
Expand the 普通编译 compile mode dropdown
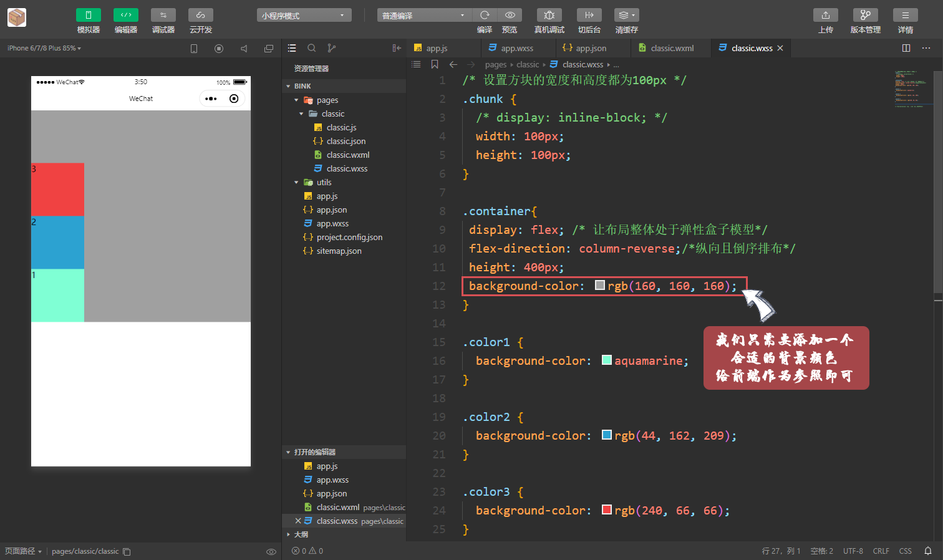click(x=424, y=14)
